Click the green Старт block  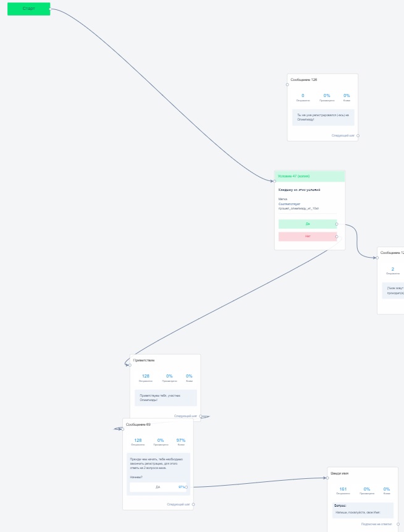point(28,9)
